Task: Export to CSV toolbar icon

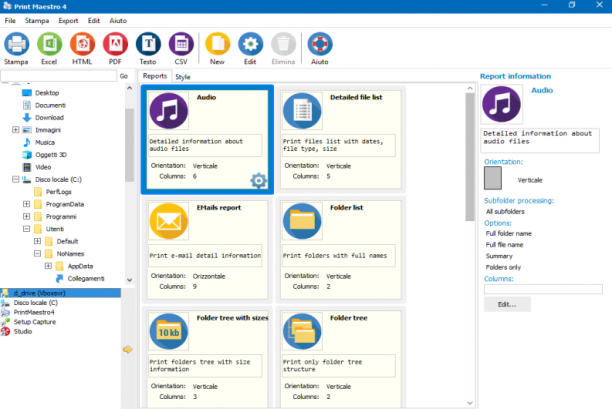Action: coord(181,44)
